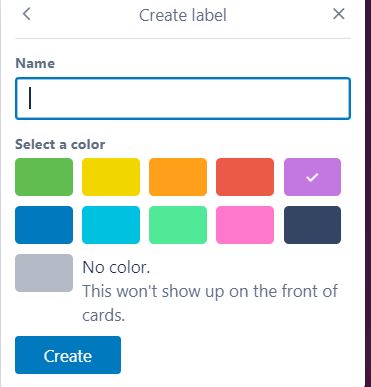Go back using the left chevron
The height and width of the screenshot is (387, 371).
(x=27, y=14)
